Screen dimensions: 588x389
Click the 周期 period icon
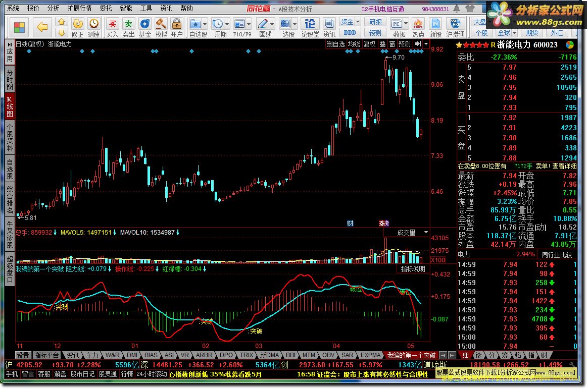[218, 24]
